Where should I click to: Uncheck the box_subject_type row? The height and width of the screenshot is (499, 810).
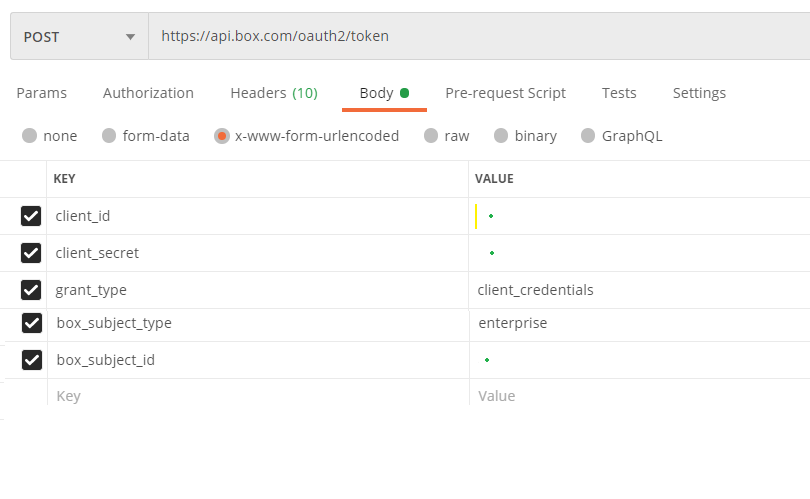coord(31,323)
